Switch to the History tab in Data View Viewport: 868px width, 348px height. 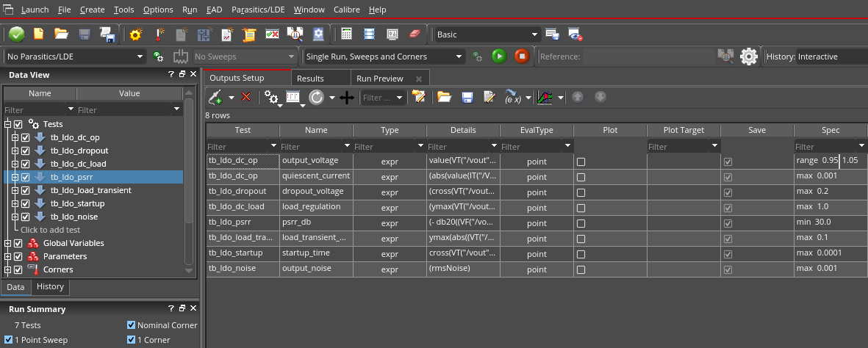click(51, 286)
